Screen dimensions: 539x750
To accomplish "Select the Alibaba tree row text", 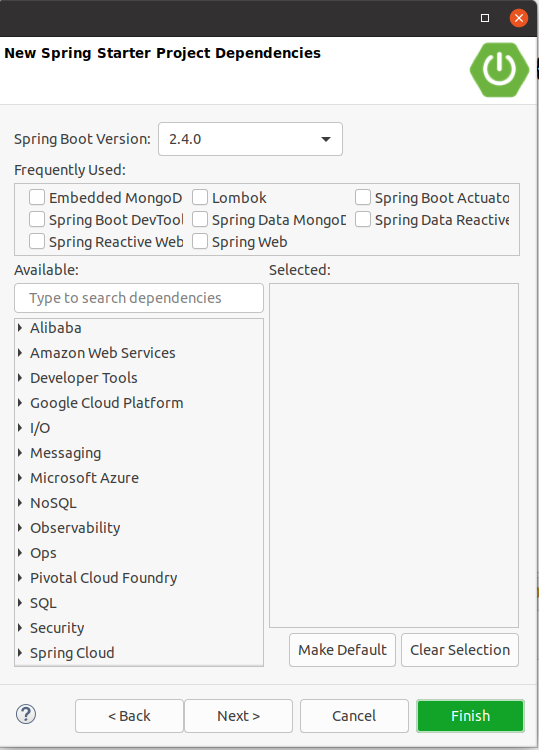I will [x=55, y=328].
